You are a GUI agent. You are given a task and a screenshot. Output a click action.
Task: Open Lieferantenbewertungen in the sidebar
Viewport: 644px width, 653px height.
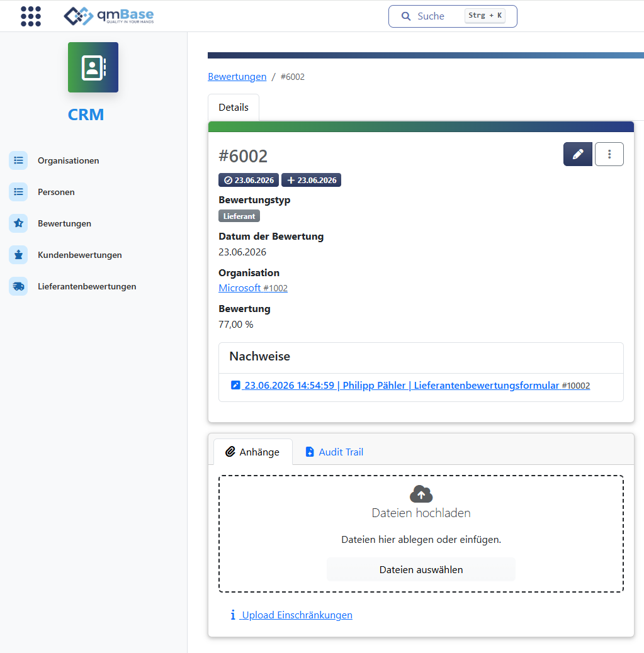click(x=87, y=286)
